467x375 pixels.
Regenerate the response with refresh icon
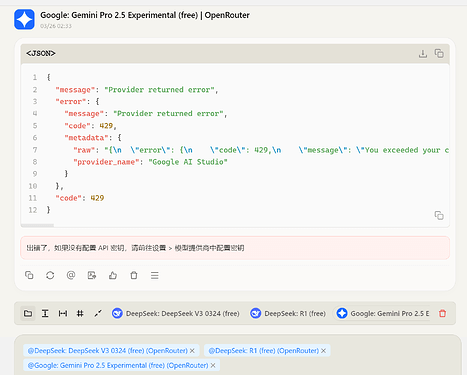[50, 275]
